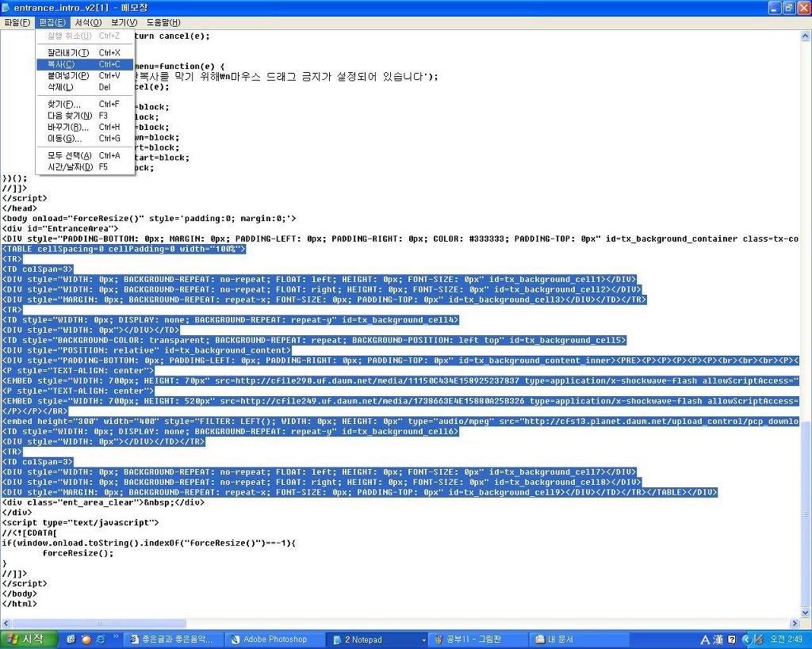Click the </script> line above </head>

coord(25,198)
